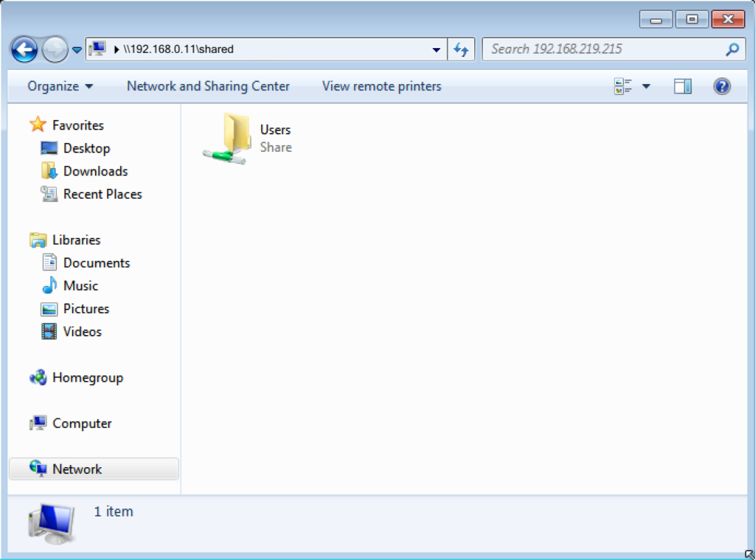Click the greyed Forward arrow button
755x560 pixels.
[x=55, y=49]
